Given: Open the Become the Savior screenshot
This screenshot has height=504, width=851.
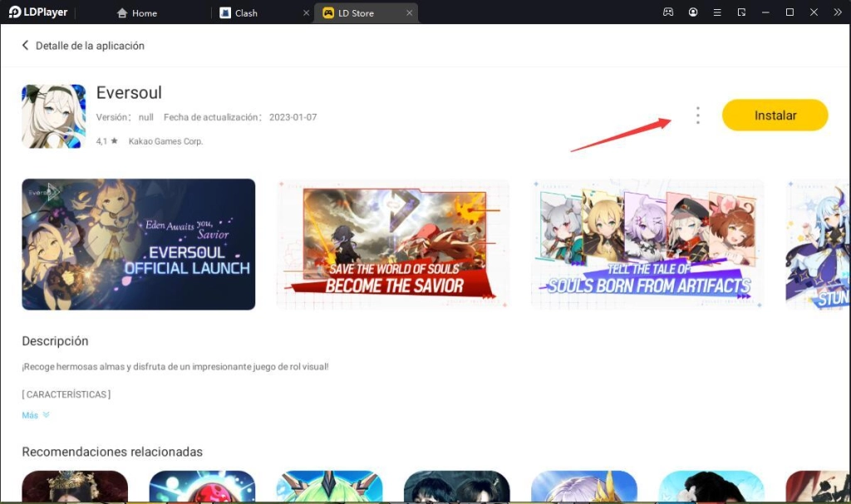Looking at the screenshot, I should click(393, 244).
